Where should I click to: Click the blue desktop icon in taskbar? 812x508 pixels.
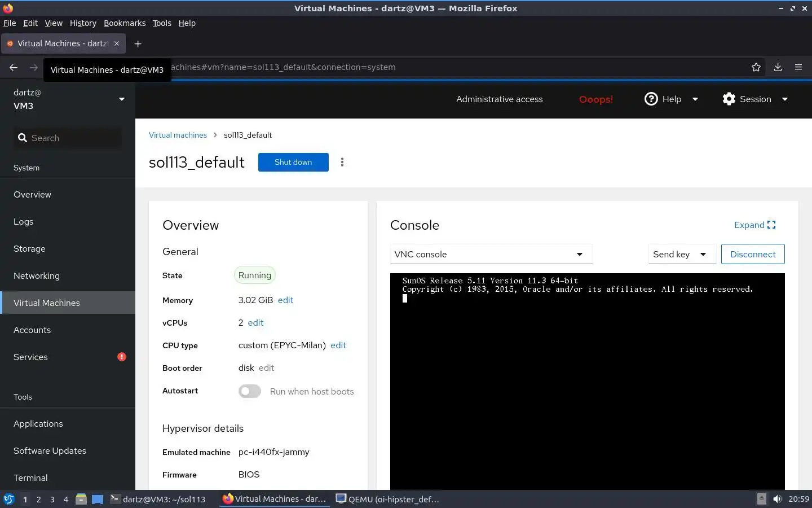point(98,500)
